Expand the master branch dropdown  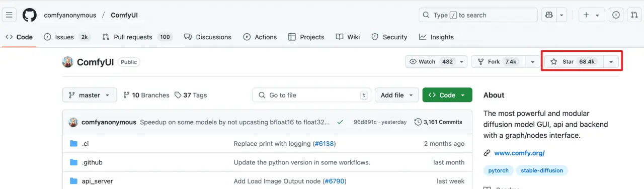tap(90, 95)
